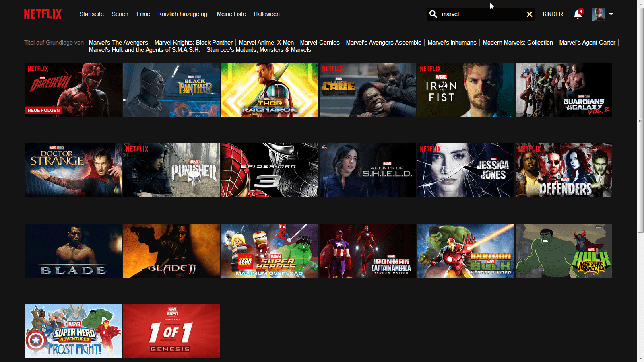Select Marvel's Agent Carter suggestion

click(x=587, y=43)
